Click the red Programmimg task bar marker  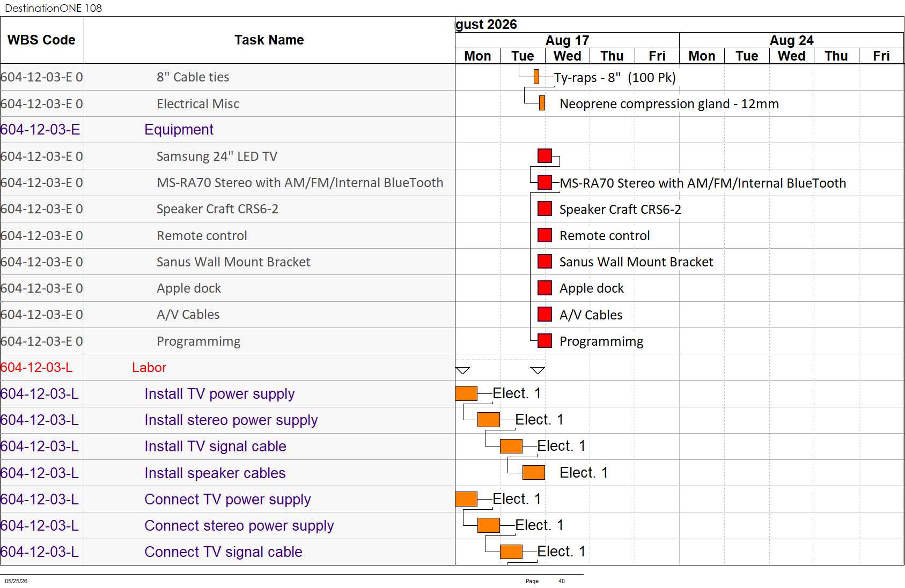(545, 340)
